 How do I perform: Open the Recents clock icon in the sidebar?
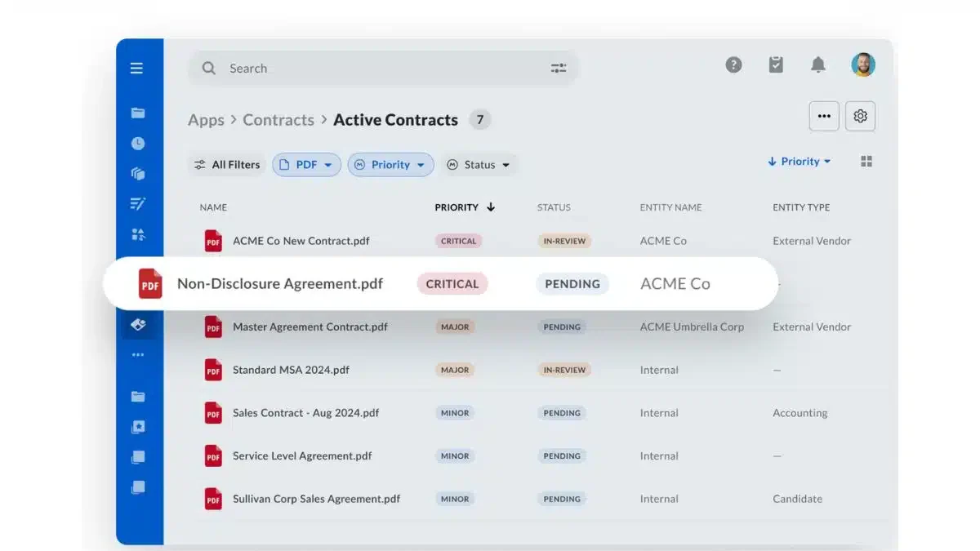click(138, 143)
